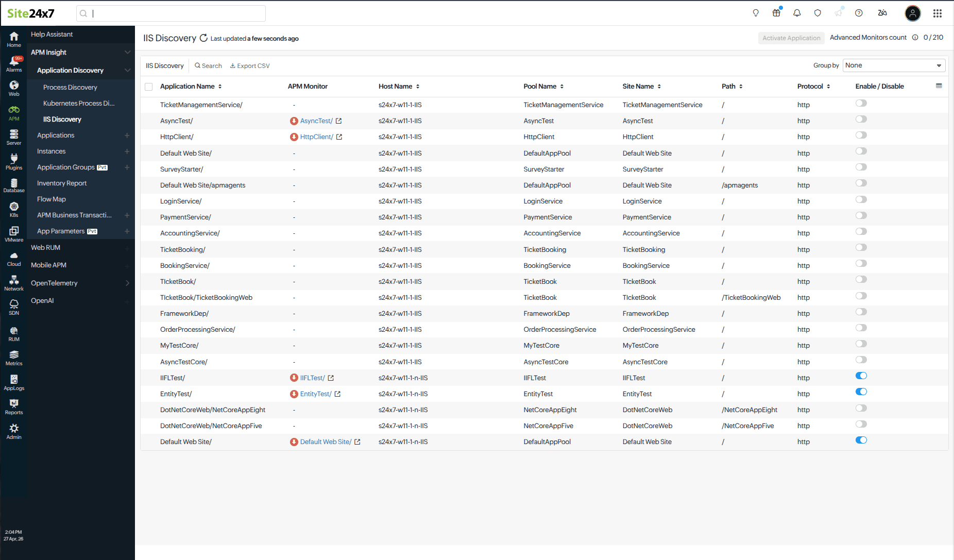Enable the toggle for HttpClient/ row

tap(861, 135)
